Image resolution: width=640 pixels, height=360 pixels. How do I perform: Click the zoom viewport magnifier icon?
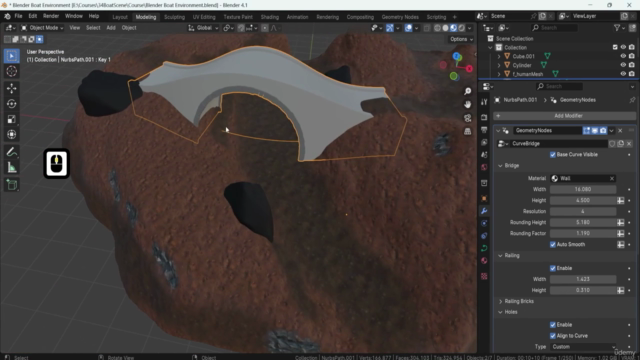point(468,91)
